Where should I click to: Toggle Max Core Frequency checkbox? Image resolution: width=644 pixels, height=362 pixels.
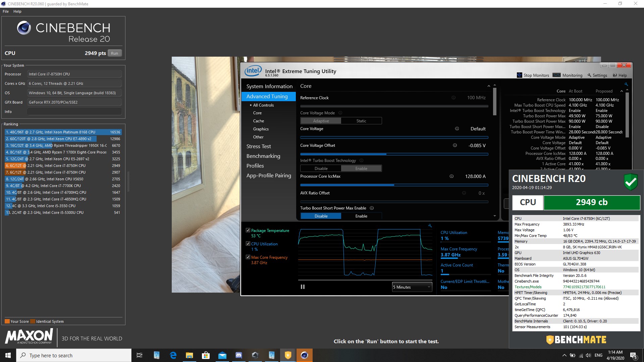pos(248,257)
